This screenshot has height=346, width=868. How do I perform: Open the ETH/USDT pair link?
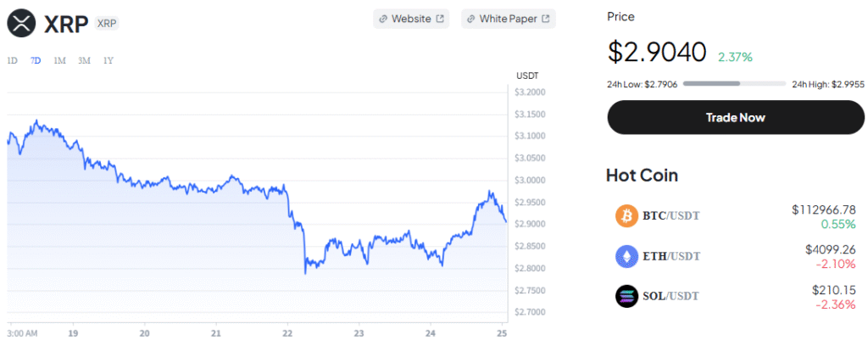click(671, 255)
